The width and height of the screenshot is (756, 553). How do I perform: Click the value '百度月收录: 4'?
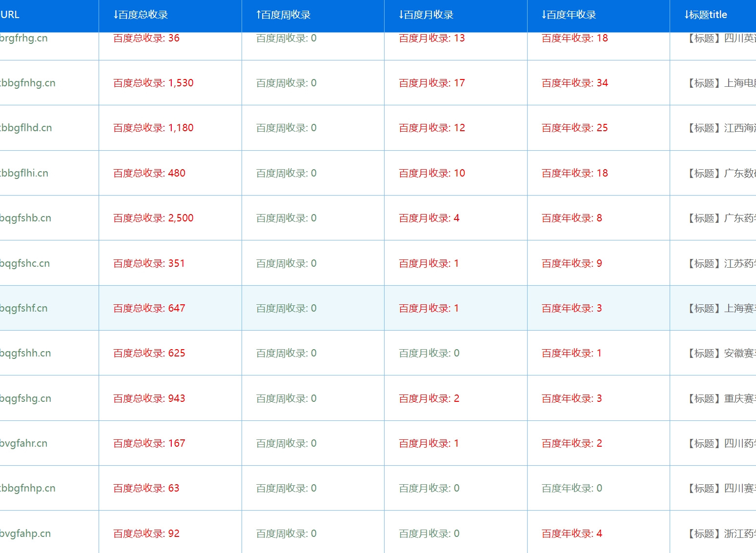tap(429, 218)
